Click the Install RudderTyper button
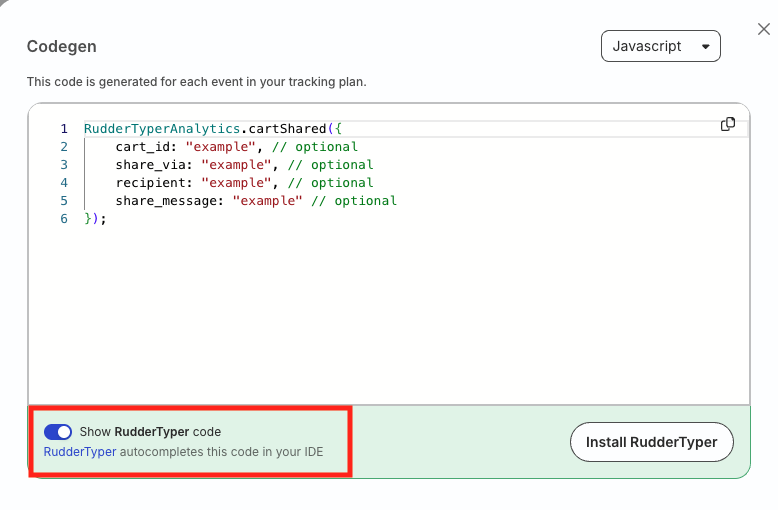 pos(651,442)
